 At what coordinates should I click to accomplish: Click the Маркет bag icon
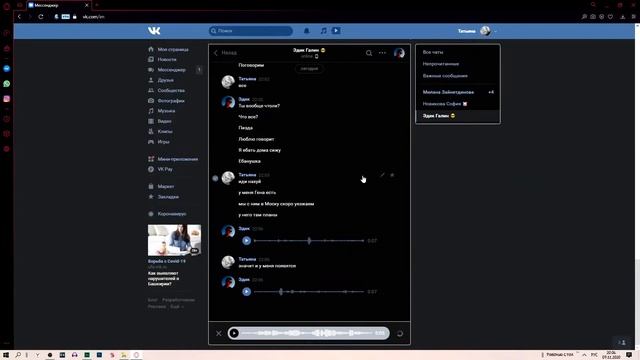(x=151, y=186)
